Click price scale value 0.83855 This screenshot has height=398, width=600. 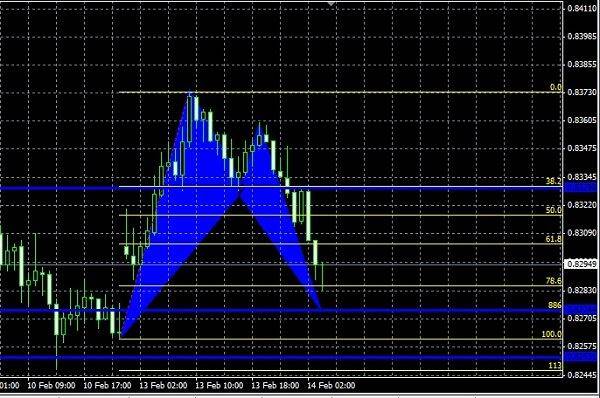pos(582,64)
